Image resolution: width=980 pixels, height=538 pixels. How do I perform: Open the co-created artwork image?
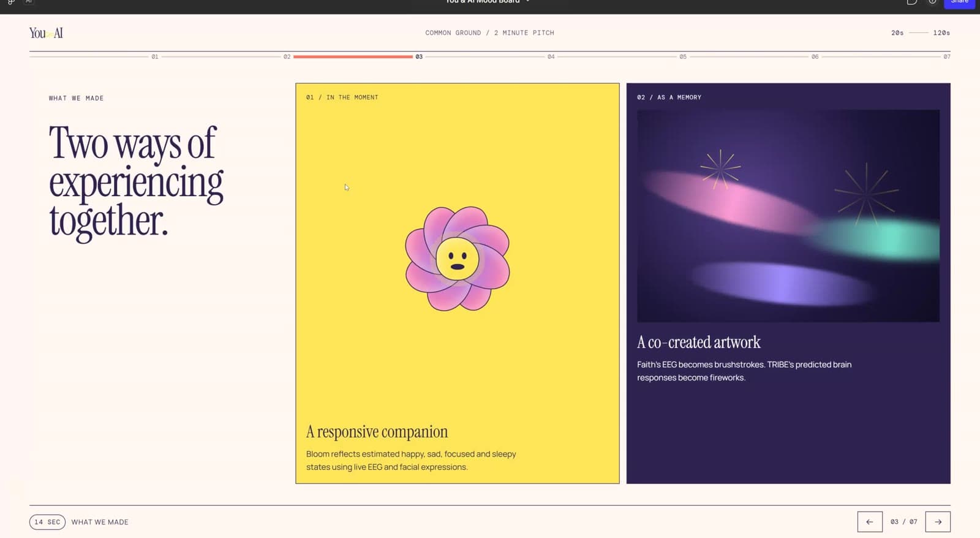coord(788,216)
